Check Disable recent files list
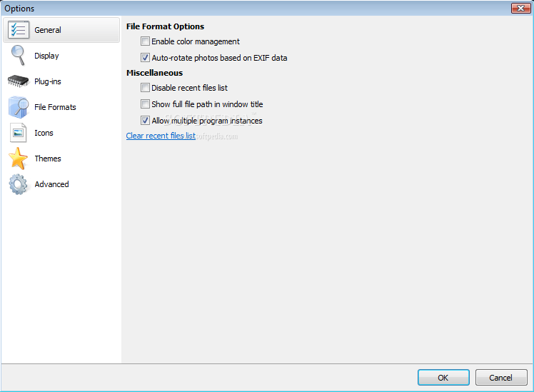This screenshot has height=392, width=534. (145, 88)
